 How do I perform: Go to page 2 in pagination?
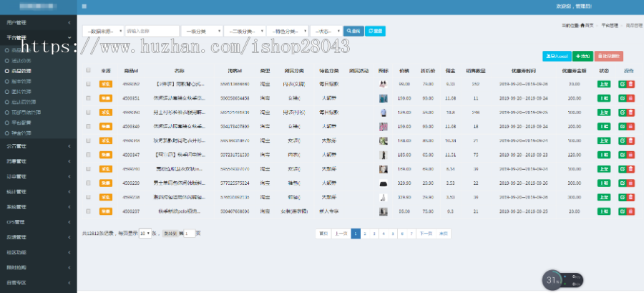tap(364, 233)
